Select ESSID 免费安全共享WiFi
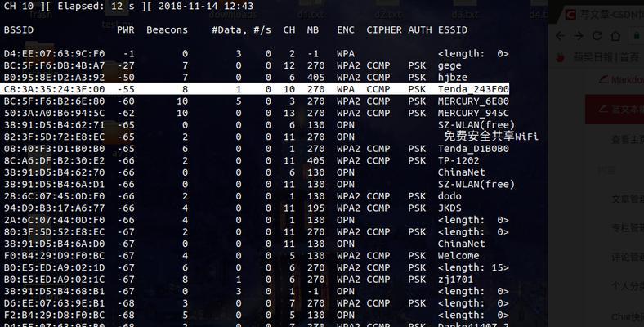This screenshot has width=644, height=327. point(491,137)
